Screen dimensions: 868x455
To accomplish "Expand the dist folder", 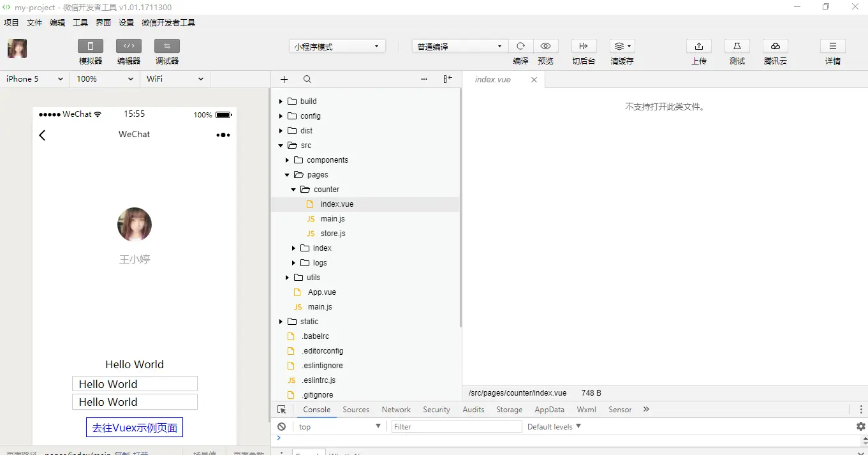I will point(281,131).
